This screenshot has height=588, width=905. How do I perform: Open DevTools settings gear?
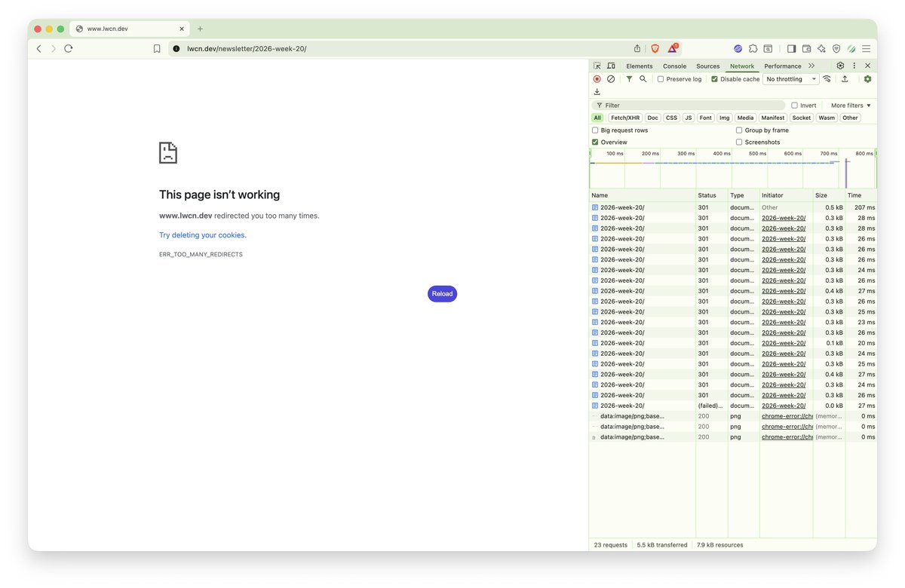point(841,66)
